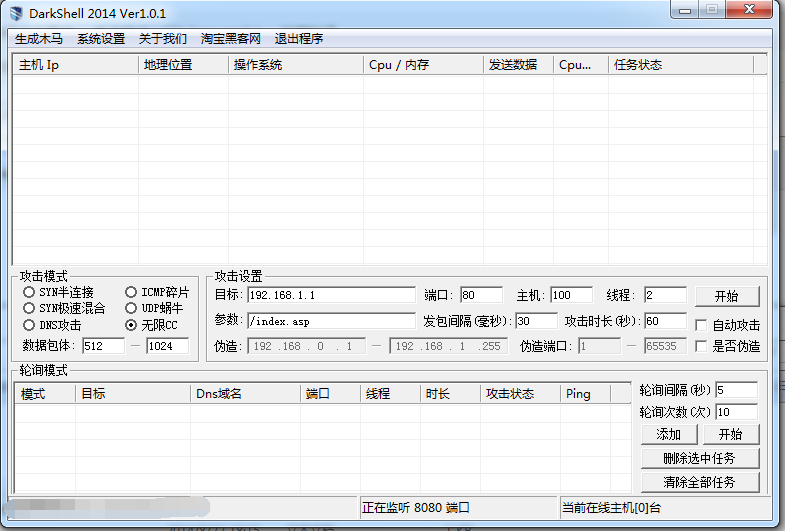Click the truncated Cpu... column header
The width and height of the screenshot is (785, 531).
[581, 65]
